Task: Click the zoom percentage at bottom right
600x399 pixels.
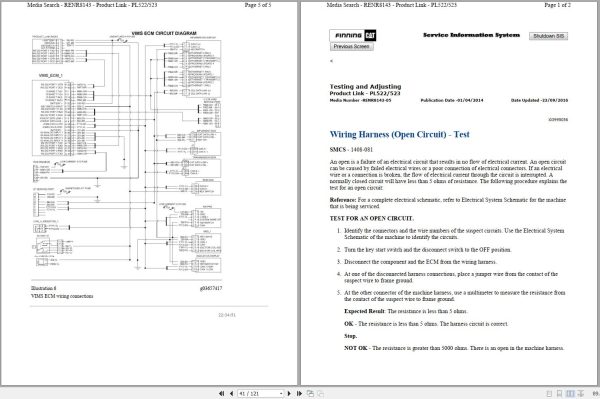Action: click(596, 393)
